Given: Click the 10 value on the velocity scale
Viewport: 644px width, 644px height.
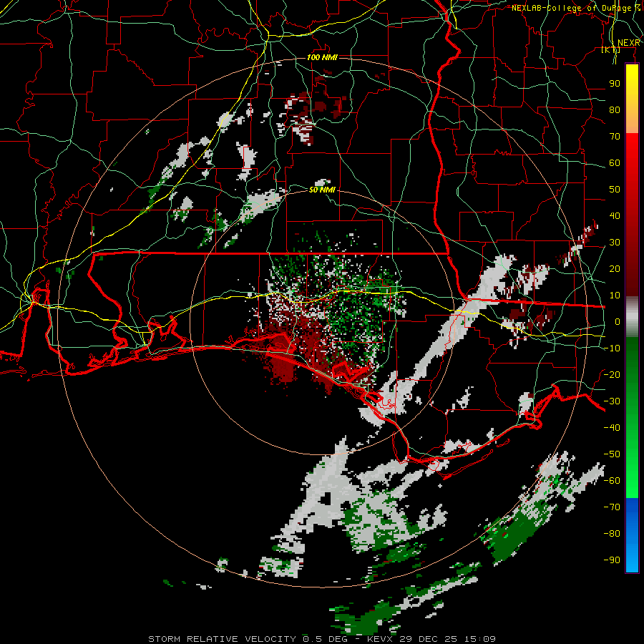Looking at the screenshot, I should coord(615,296).
